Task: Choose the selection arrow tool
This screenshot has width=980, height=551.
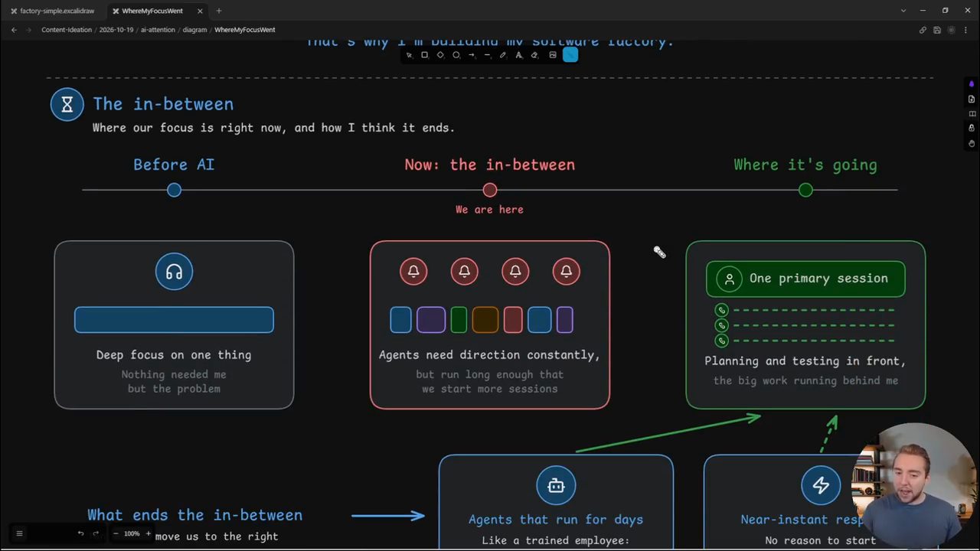Action: [x=409, y=55]
